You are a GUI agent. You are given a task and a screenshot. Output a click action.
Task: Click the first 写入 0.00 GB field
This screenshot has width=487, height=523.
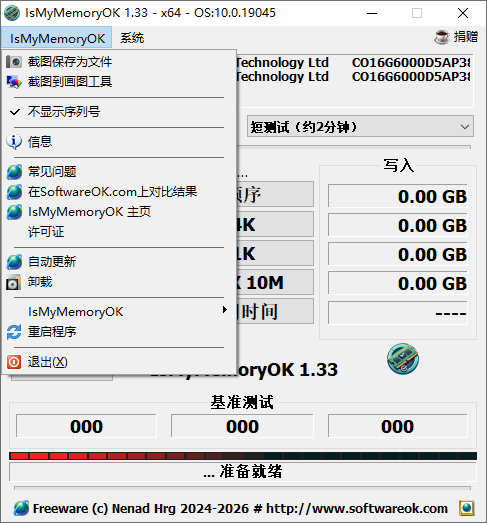point(398,196)
